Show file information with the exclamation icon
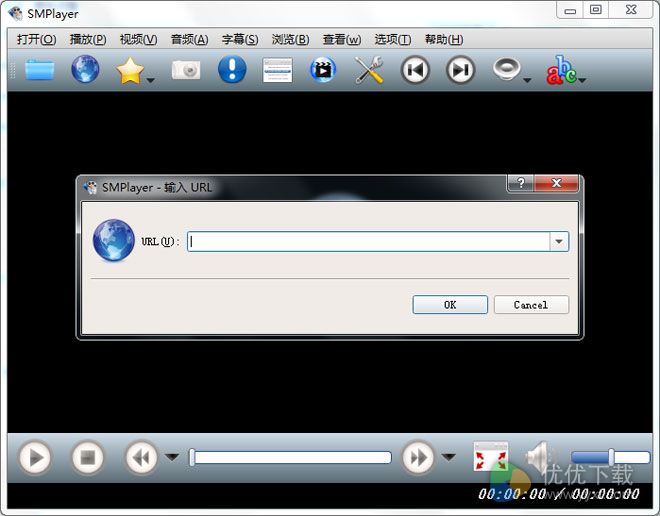Image resolution: width=660 pixels, height=516 pixels. (x=232, y=69)
